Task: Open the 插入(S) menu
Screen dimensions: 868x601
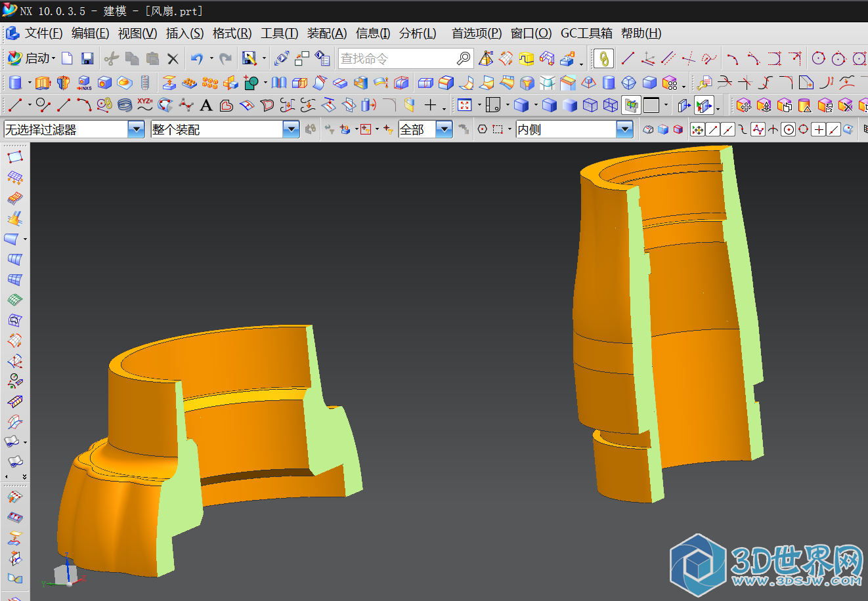Action: click(184, 33)
